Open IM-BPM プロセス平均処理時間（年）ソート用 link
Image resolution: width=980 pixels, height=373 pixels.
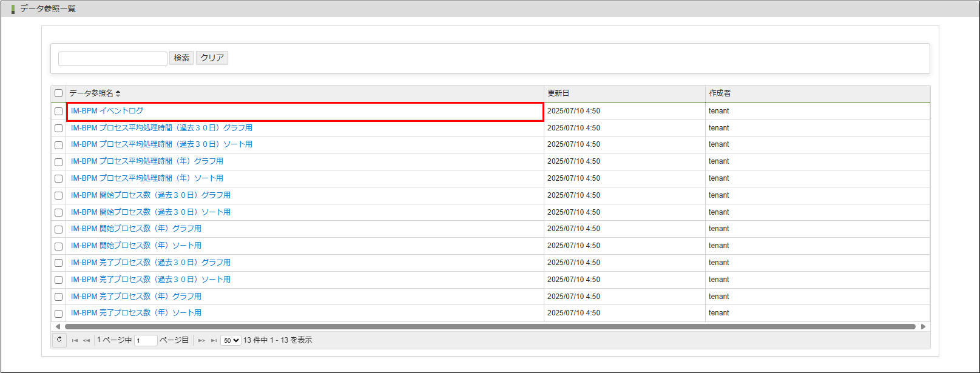[x=147, y=178]
